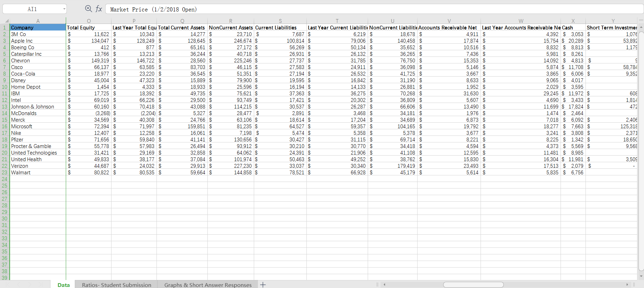Click the Boeing Co company cell
This screenshot has width=644, height=288.
[x=38, y=47]
